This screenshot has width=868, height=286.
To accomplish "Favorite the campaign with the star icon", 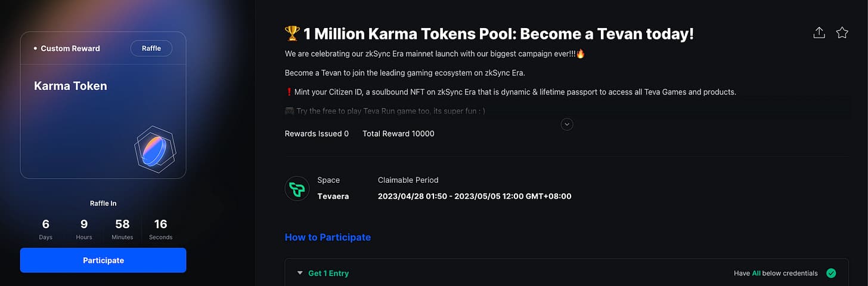I will pyautogui.click(x=842, y=33).
